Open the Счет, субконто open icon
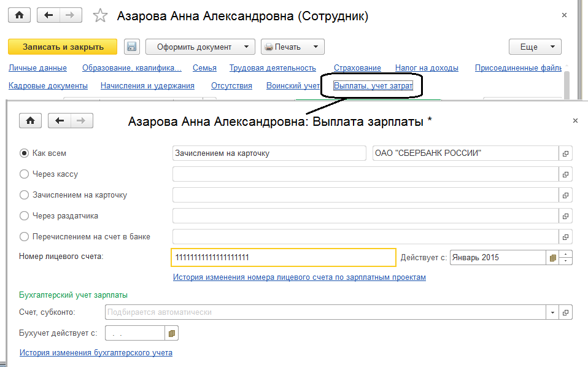588x367 pixels. [565, 312]
